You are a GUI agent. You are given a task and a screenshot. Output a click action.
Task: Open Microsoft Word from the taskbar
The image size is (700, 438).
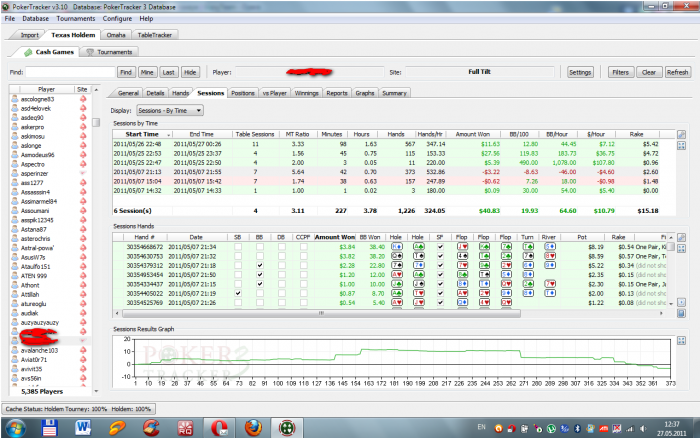tap(83, 426)
